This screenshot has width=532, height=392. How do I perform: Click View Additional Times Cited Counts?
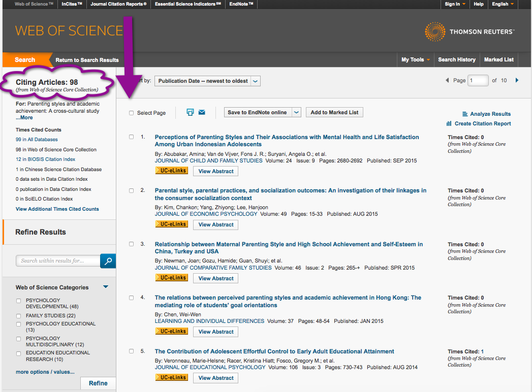coord(57,209)
